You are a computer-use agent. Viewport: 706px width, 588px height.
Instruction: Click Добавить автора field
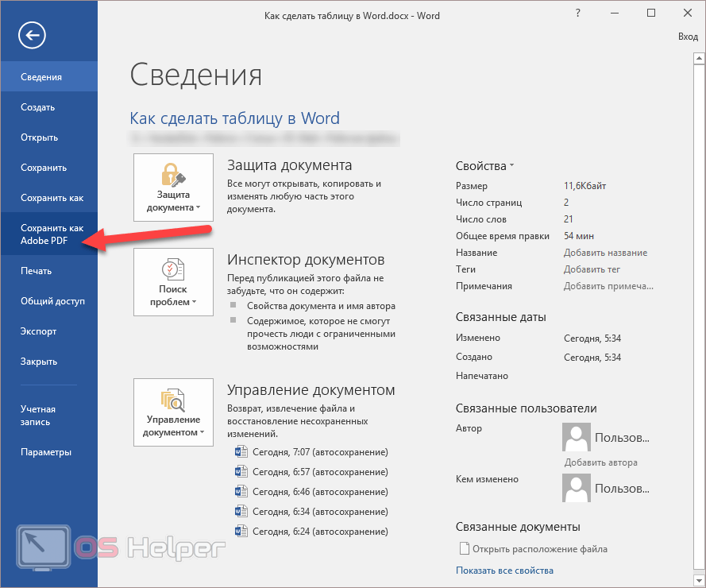tap(600, 462)
